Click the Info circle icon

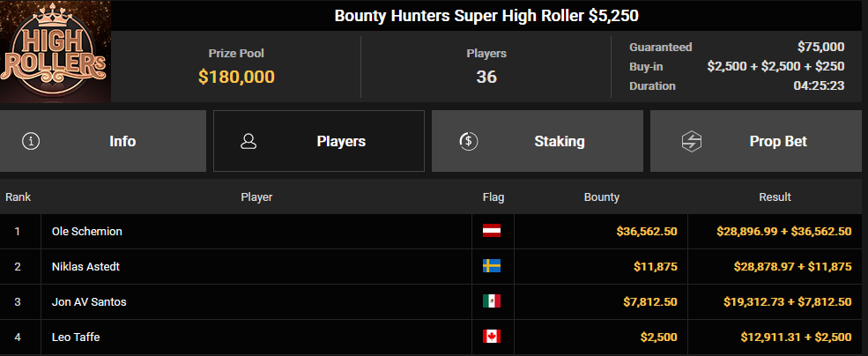(31, 141)
